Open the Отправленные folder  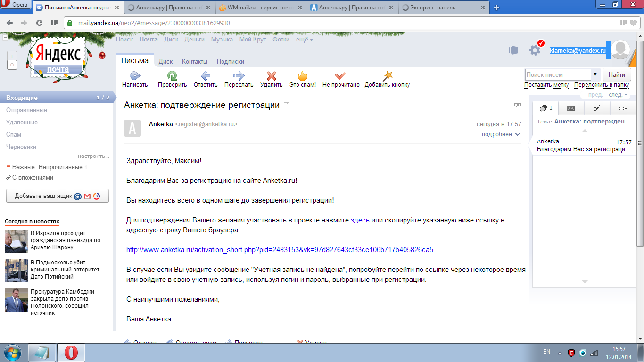[26, 110]
